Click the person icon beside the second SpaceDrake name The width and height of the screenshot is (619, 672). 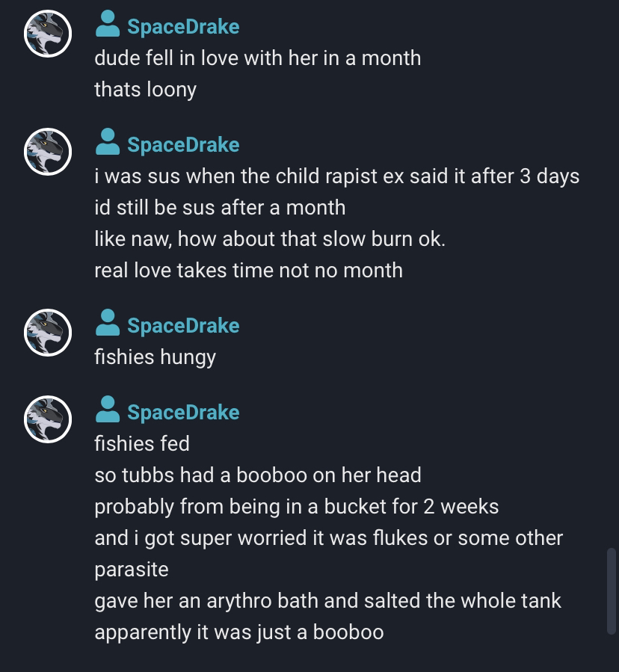tap(108, 141)
